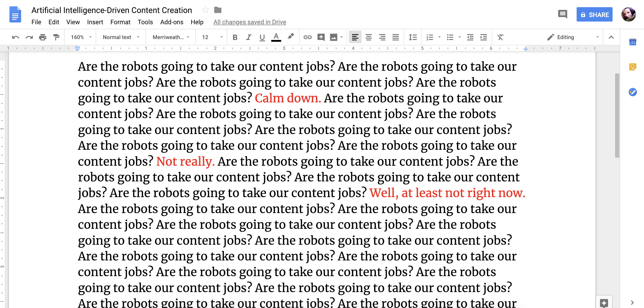The width and height of the screenshot is (644, 308).
Task: Open the Merriweather font dropdown
Action: 171,37
